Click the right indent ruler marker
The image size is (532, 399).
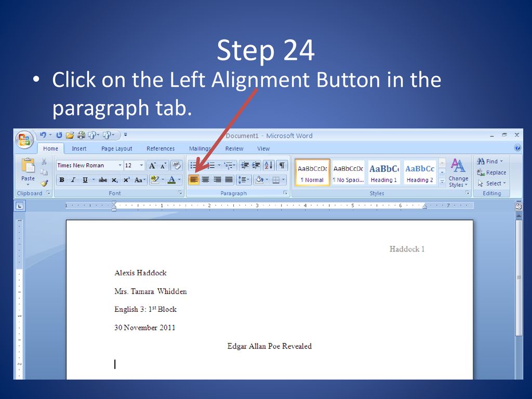coord(424,207)
